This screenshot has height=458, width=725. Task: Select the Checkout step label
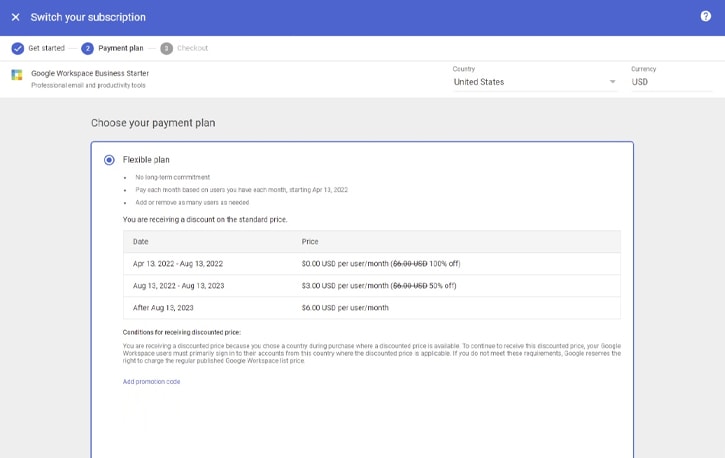[192, 48]
